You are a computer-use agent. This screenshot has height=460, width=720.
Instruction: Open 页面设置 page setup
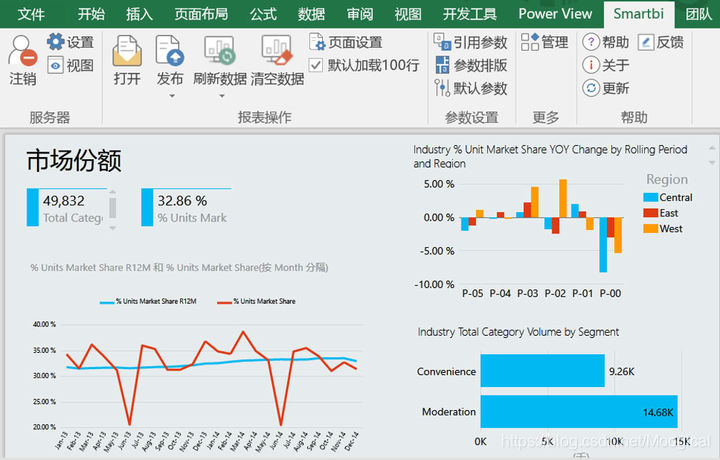click(345, 42)
